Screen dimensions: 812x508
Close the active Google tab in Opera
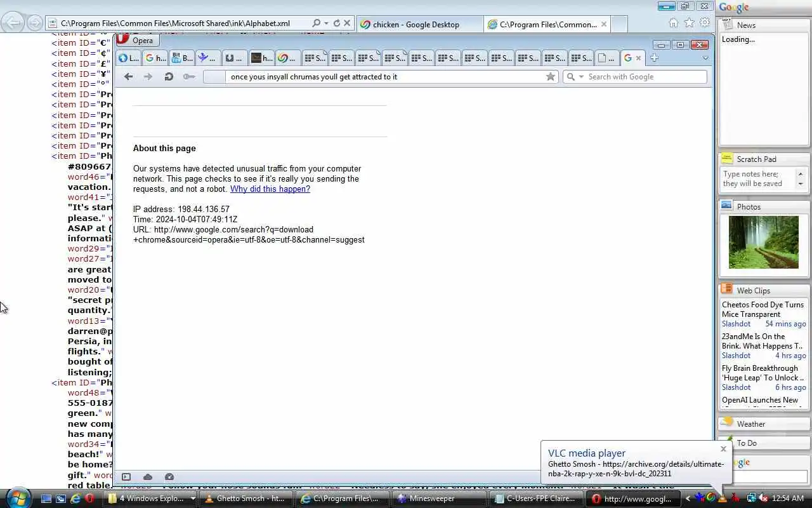(x=638, y=58)
